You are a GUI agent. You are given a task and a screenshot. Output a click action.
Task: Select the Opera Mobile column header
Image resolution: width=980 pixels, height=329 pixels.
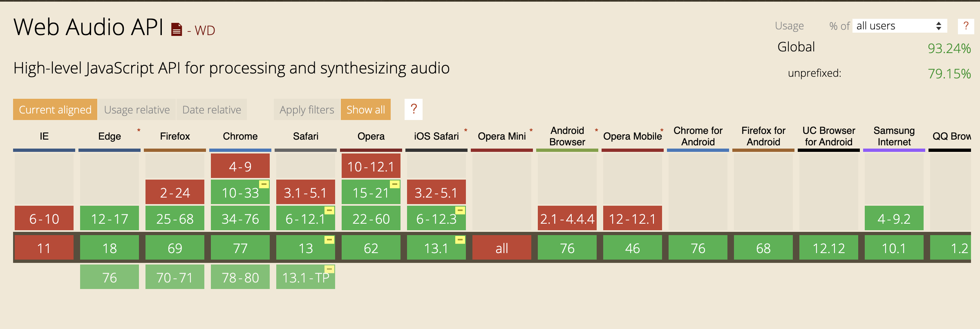point(633,136)
